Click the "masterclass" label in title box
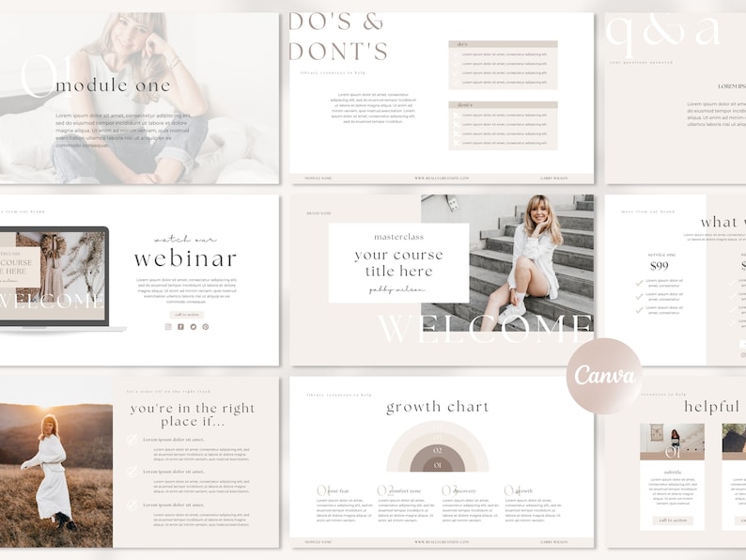746x560 pixels. point(398,237)
